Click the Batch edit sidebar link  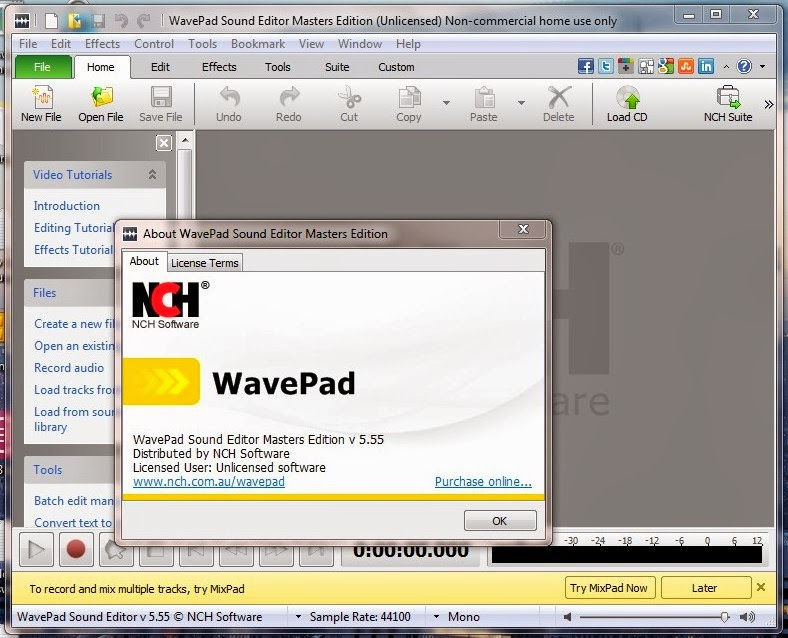pyautogui.click(x=74, y=501)
